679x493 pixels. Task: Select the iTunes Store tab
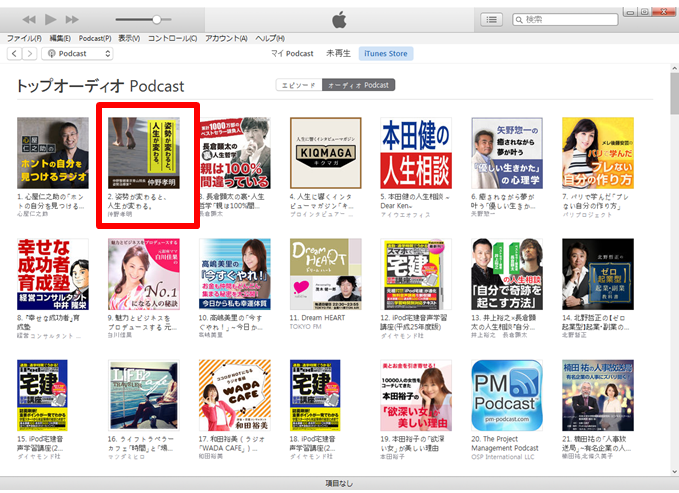pos(386,54)
